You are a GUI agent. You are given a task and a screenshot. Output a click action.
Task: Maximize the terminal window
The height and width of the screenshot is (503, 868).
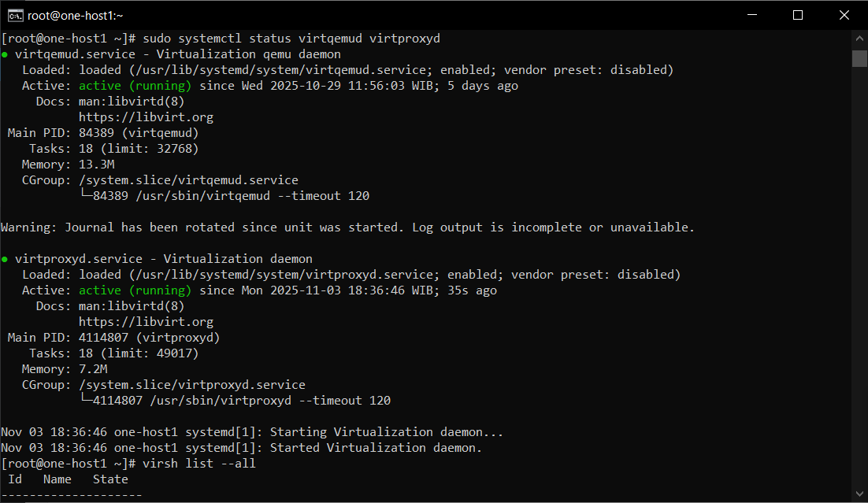[797, 15]
